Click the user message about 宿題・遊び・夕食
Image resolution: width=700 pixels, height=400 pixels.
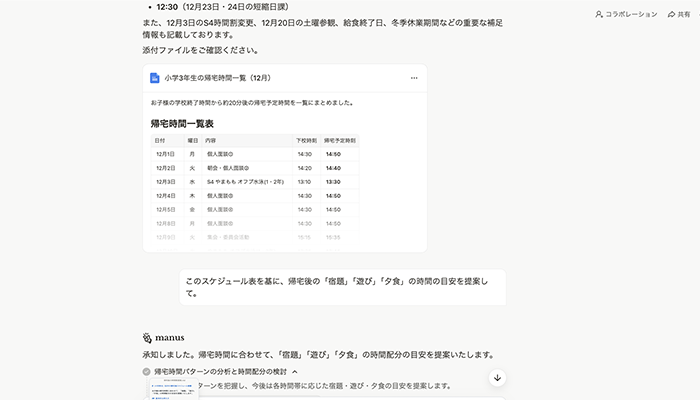(x=342, y=287)
